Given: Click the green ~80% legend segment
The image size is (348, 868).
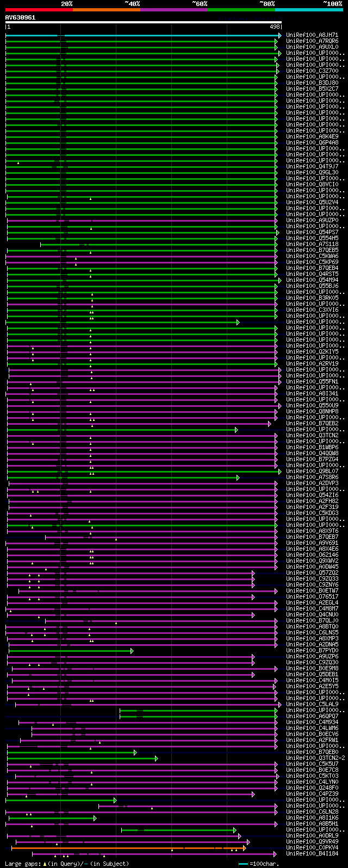Looking at the screenshot, I should pyautogui.click(x=241, y=10).
